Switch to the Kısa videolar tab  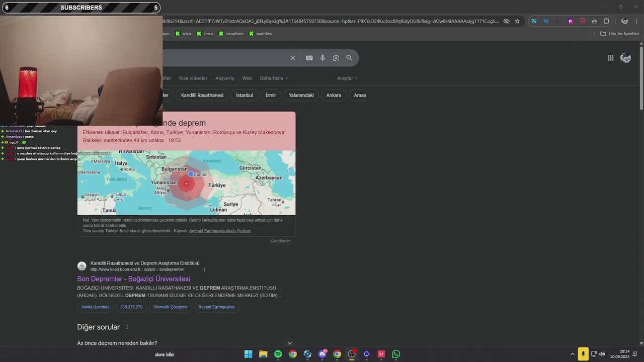(193, 78)
